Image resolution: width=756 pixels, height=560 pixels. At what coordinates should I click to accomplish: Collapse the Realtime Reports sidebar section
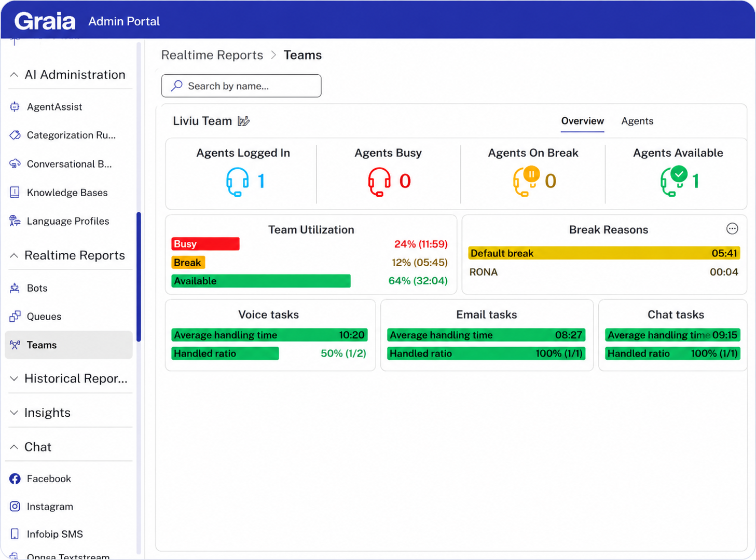[x=14, y=255]
